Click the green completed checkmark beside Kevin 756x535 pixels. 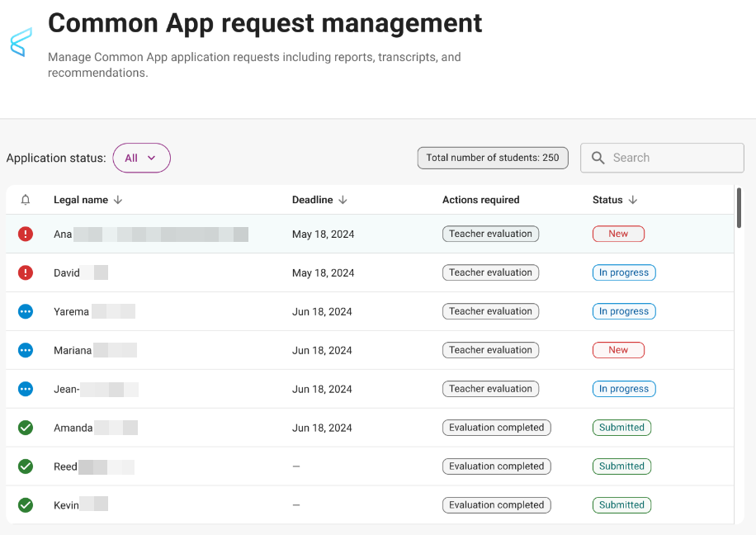click(x=25, y=504)
